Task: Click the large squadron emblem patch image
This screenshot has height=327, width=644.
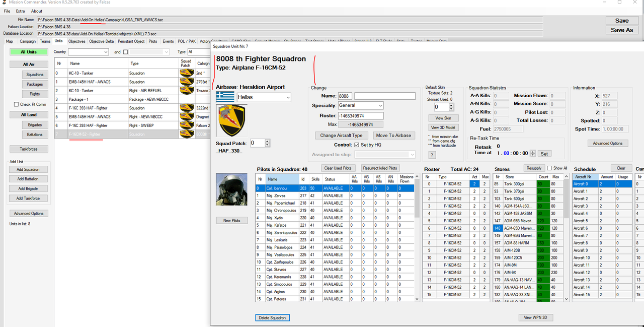Action: (x=231, y=120)
